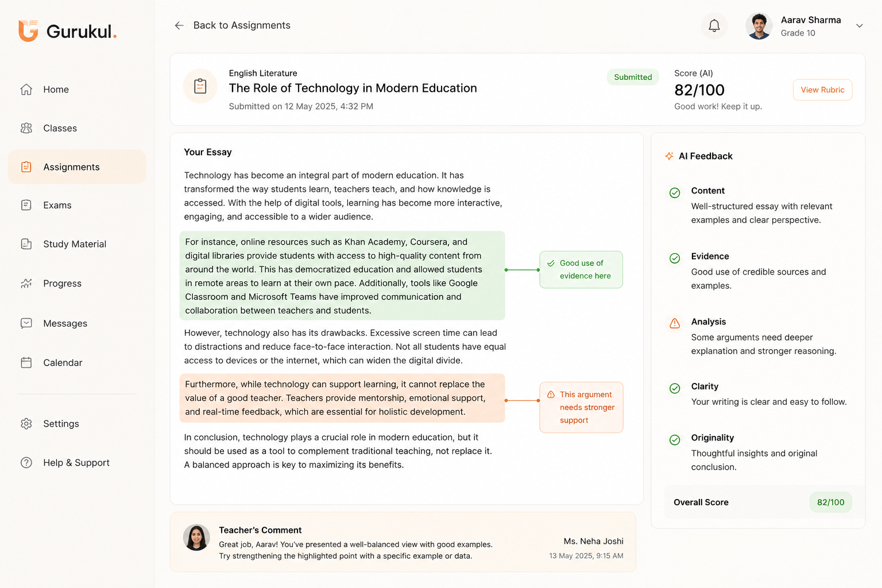Click the Assignments clipboard icon in sidebar
The image size is (882, 588).
(26, 167)
